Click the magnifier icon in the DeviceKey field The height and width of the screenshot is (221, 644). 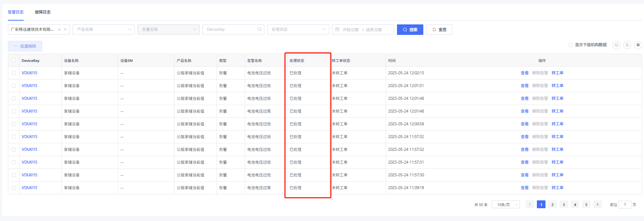pyautogui.click(x=259, y=30)
